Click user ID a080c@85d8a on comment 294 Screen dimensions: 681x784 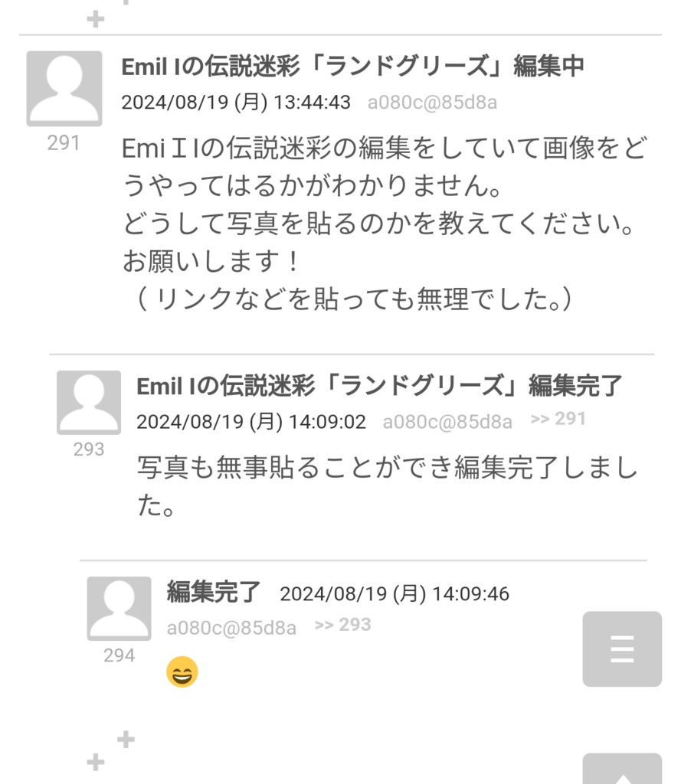tap(231, 628)
